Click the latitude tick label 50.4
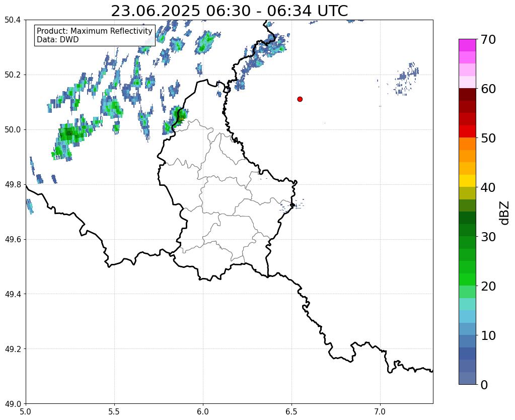515x420 pixels. pyautogui.click(x=13, y=20)
